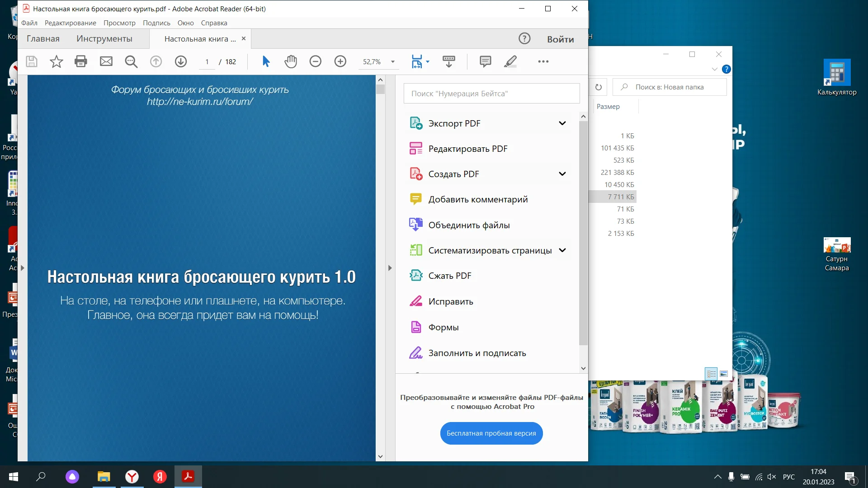Open the Окно menu
The image size is (868, 488).
tap(185, 23)
